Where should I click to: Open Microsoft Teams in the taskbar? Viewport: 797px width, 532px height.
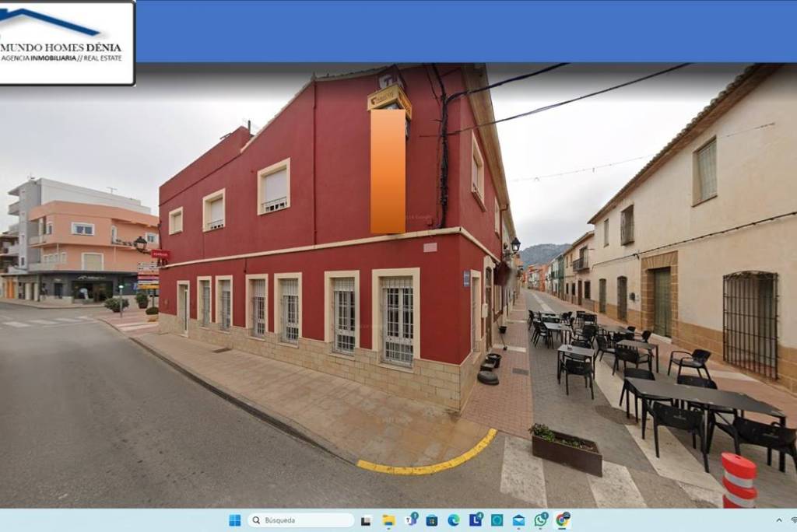(x=410, y=520)
